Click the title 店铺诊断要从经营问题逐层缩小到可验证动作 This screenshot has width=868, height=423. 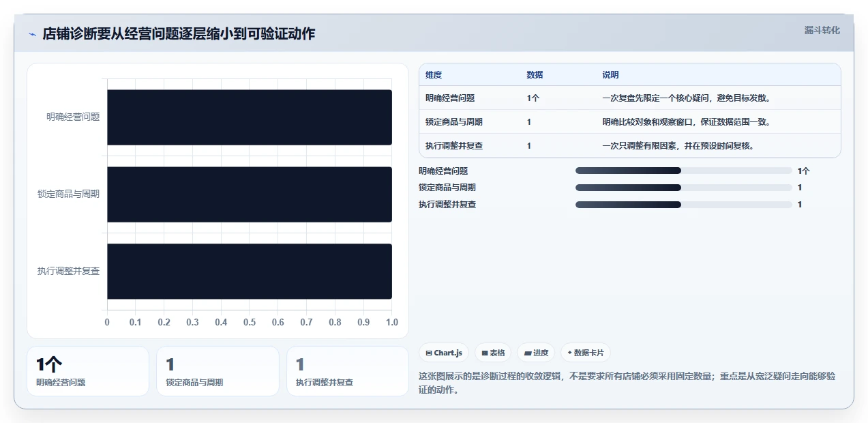pos(179,33)
